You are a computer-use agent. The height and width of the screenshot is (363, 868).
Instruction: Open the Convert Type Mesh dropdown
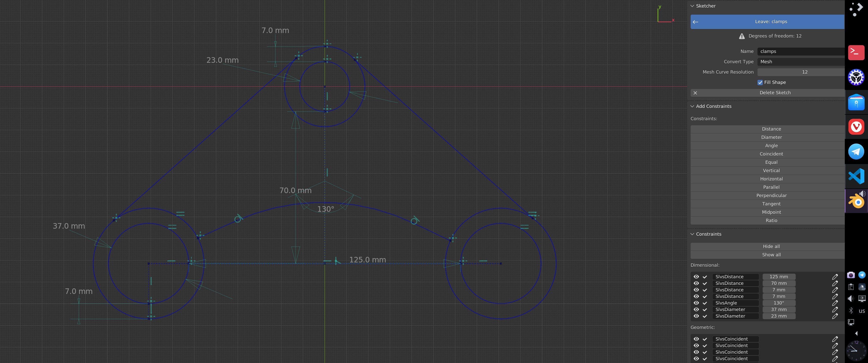(x=801, y=62)
